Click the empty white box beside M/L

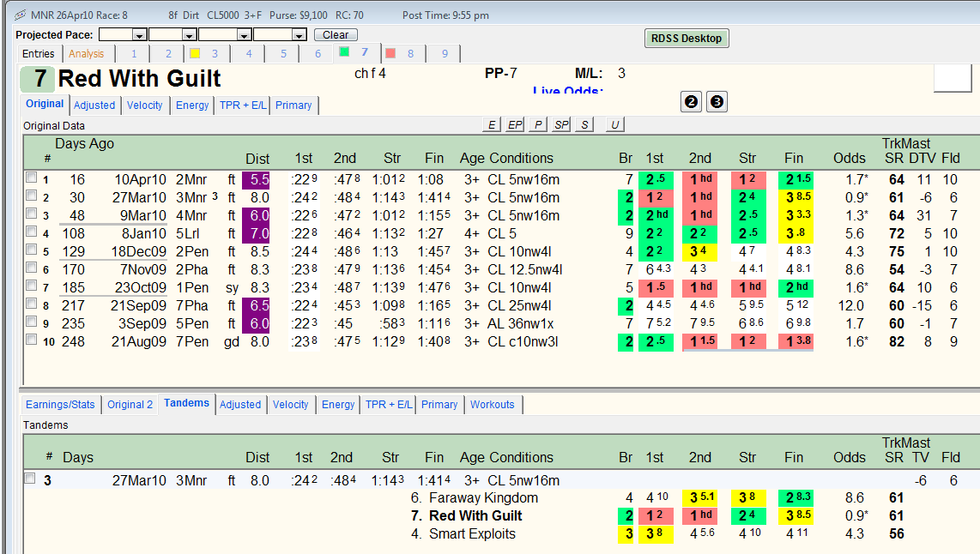click(953, 78)
